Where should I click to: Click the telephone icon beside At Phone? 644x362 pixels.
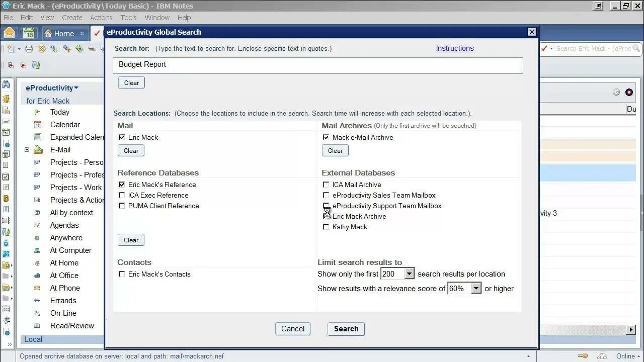[37, 288]
